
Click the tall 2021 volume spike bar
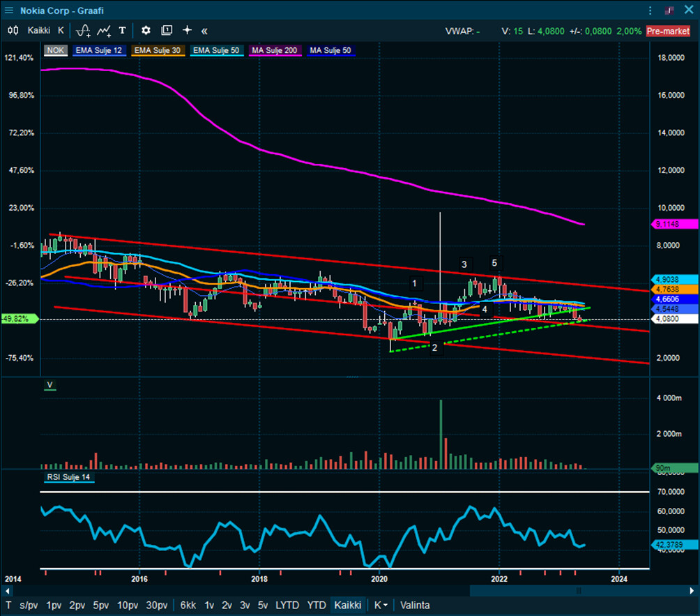point(441,434)
